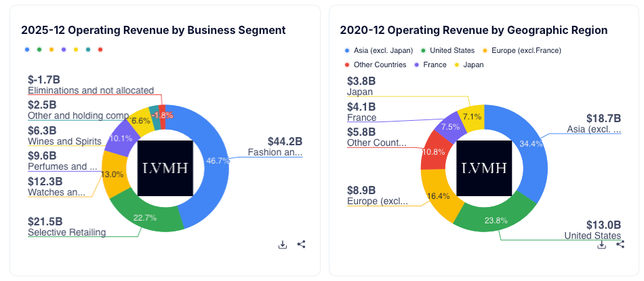This screenshot has width=644, height=281.
Task: Download the Geographic Region revenue chart
Action: tap(601, 245)
